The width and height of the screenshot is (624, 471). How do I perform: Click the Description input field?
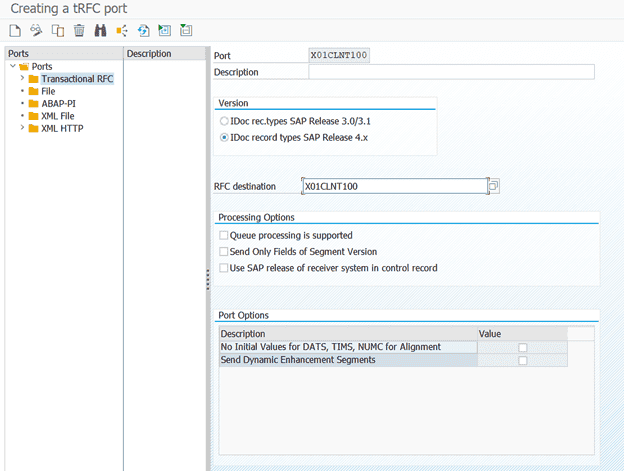tap(451, 72)
